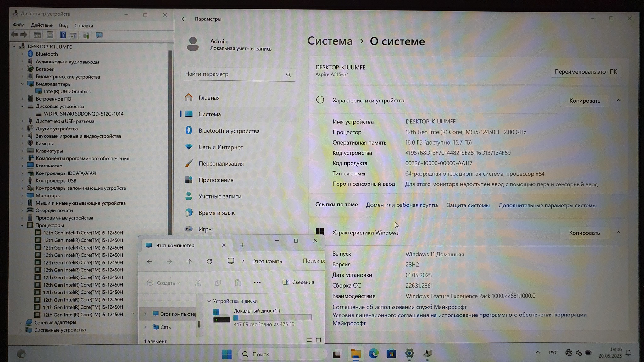
Task: Click the notification bell in system tray
Action: 628,353
